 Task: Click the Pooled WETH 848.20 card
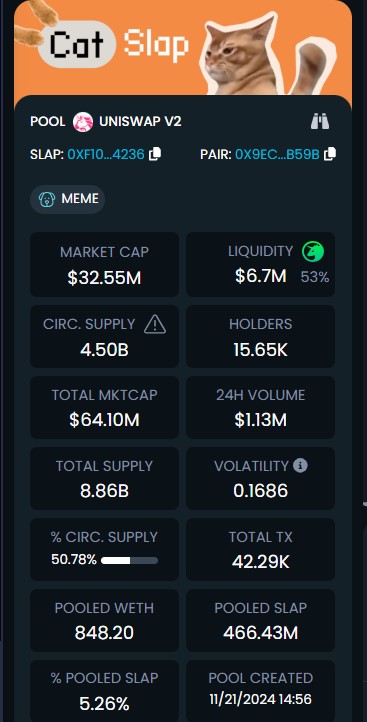(x=105, y=620)
